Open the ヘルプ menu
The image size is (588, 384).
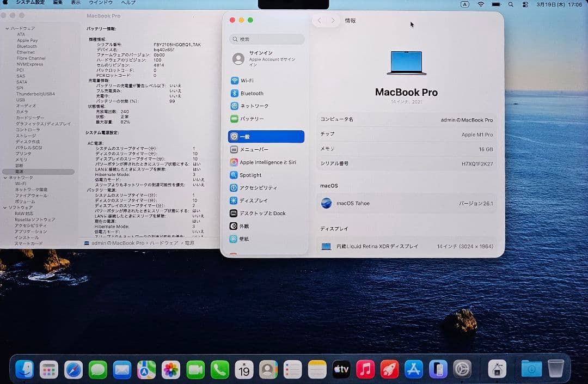pyautogui.click(x=128, y=3)
